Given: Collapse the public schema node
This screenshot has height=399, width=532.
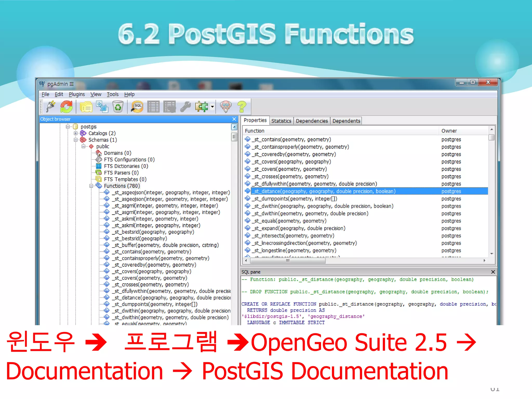Looking at the screenshot, I should click(x=83, y=146).
